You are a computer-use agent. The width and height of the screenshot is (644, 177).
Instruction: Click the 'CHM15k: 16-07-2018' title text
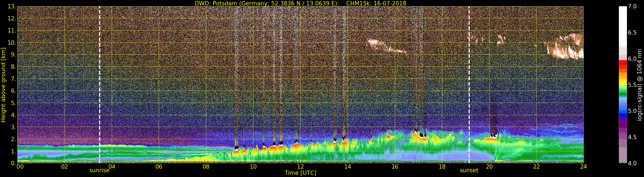376,3
